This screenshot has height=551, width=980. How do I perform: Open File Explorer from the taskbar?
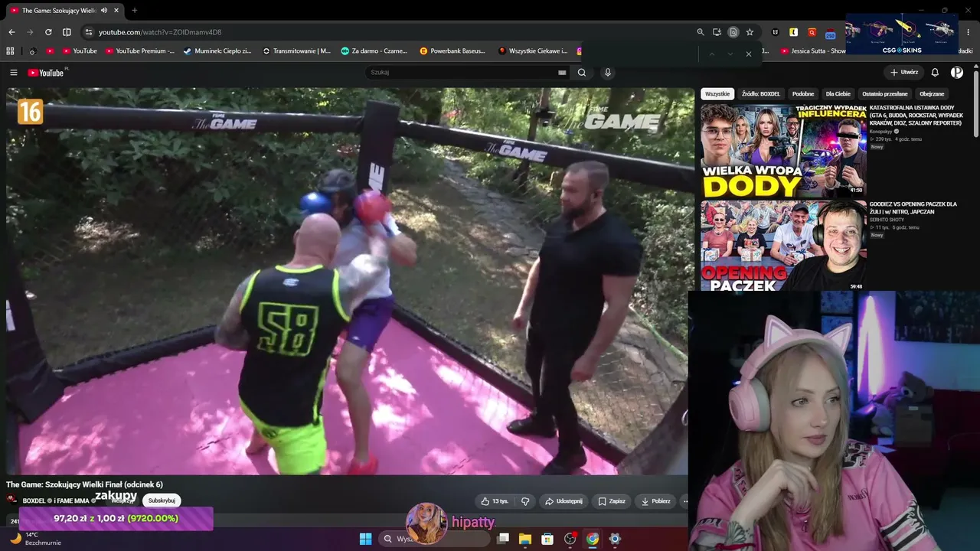click(525, 539)
